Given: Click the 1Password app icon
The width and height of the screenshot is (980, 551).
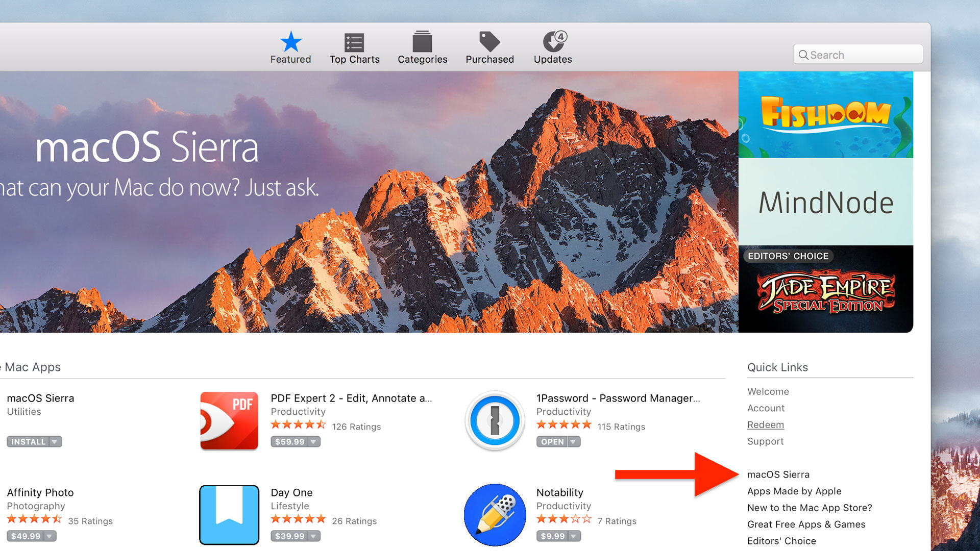Looking at the screenshot, I should [495, 421].
